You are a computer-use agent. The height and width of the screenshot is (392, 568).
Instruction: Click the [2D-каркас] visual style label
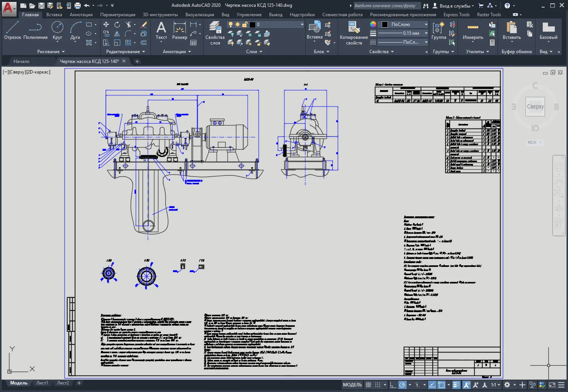[38, 72]
